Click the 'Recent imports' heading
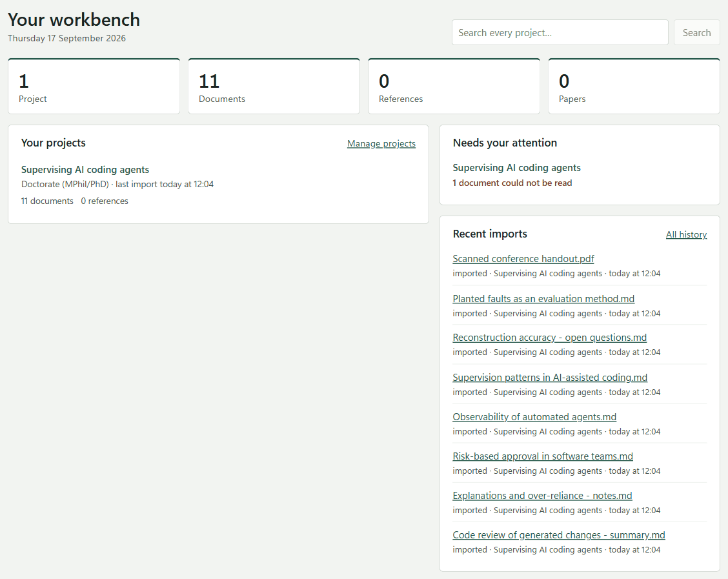Image resolution: width=728 pixels, height=579 pixels. click(x=490, y=234)
